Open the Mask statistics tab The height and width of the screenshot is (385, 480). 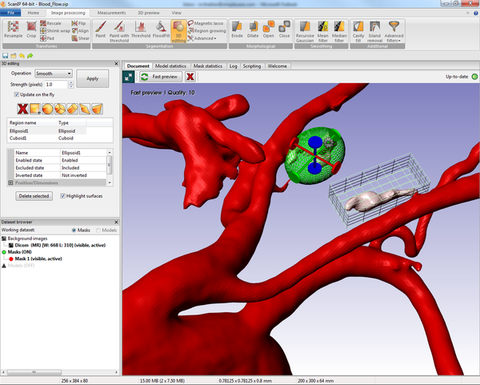point(208,66)
